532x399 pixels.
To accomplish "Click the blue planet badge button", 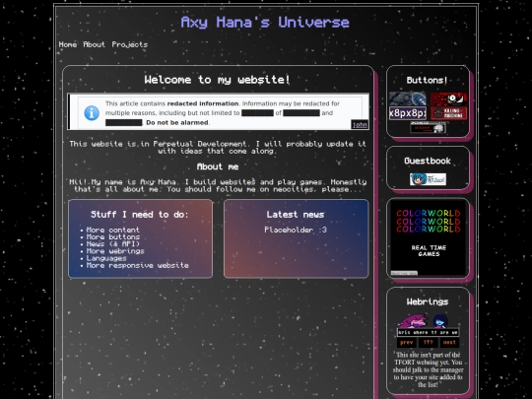I will (408, 99).
